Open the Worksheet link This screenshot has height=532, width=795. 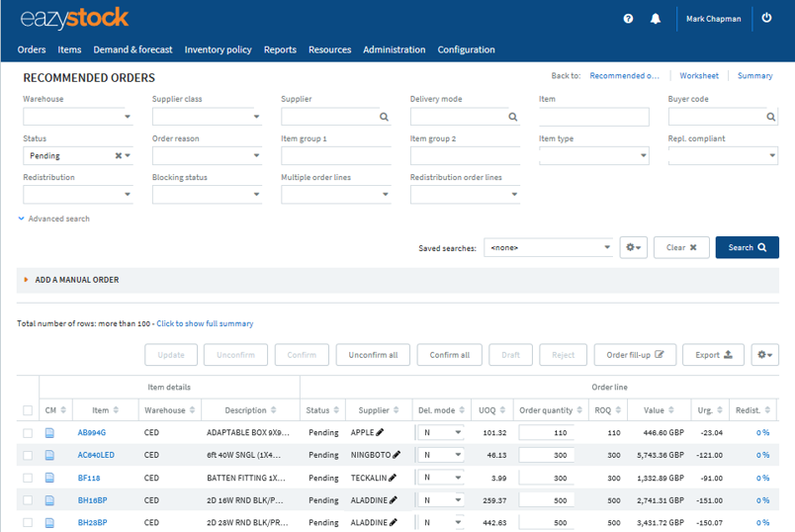point(699,75)
